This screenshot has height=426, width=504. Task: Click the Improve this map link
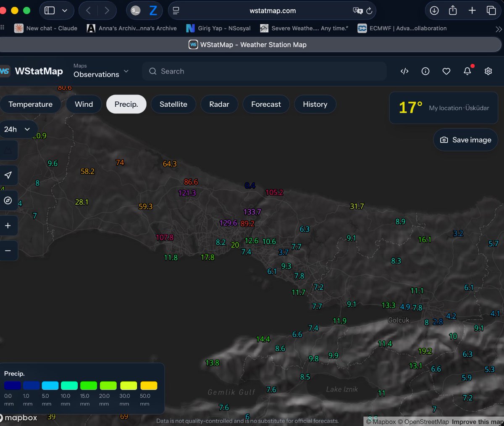tap(478, 422)
